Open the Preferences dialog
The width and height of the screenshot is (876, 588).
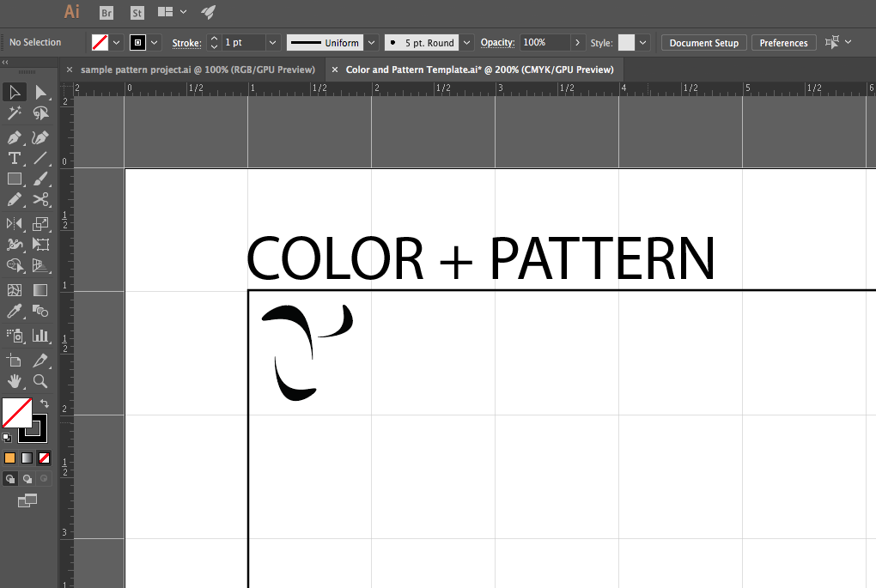pos(782,42)
